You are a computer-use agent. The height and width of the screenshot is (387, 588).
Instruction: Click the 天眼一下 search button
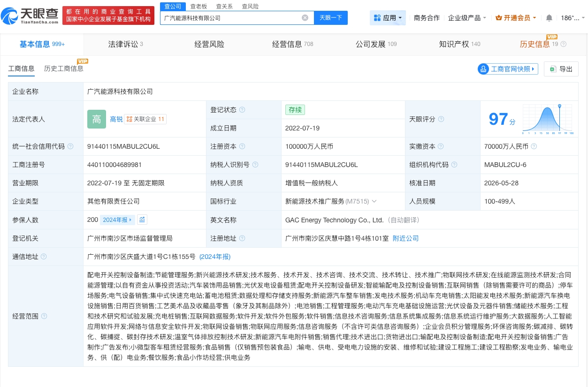[330, 18]
